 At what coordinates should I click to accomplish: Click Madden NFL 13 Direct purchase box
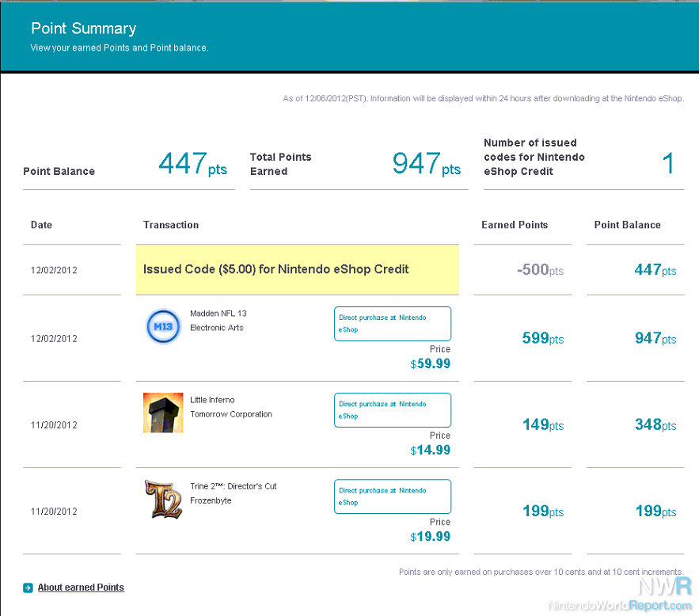[393, 324]
